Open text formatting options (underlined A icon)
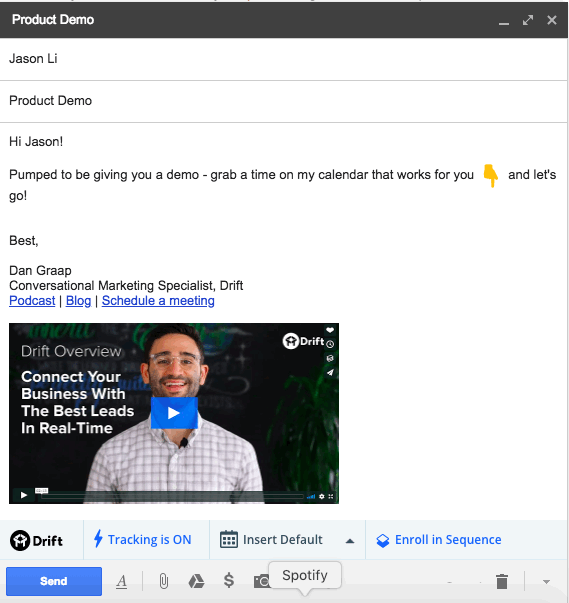This screenshot has height=603, width=569. click(121, 581)
